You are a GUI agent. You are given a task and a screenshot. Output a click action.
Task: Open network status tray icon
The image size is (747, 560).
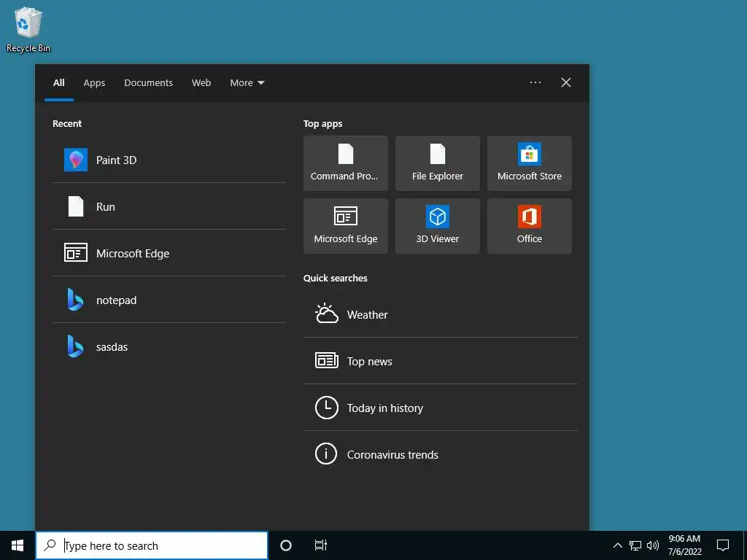point(635,545)
